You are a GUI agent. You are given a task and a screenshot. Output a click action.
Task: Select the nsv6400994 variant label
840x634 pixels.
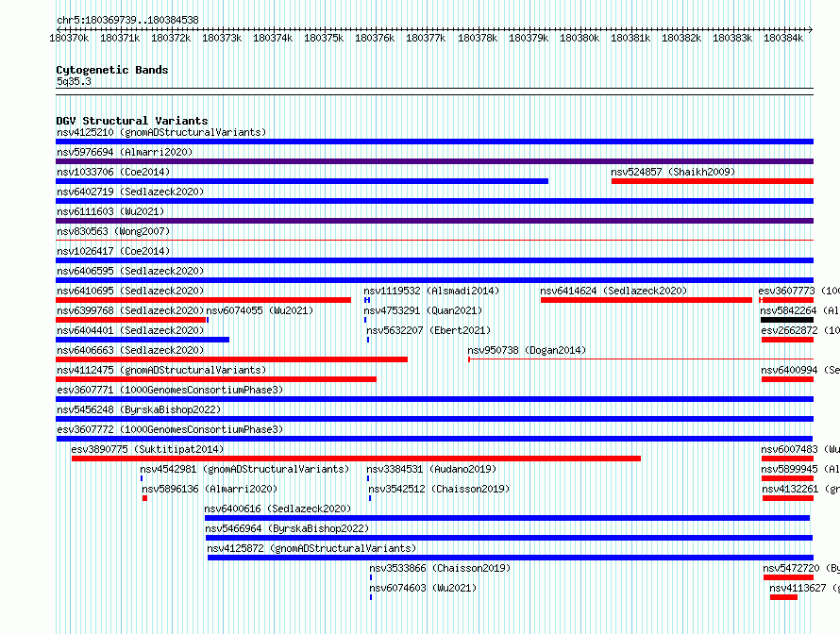[x=799, y=370]
